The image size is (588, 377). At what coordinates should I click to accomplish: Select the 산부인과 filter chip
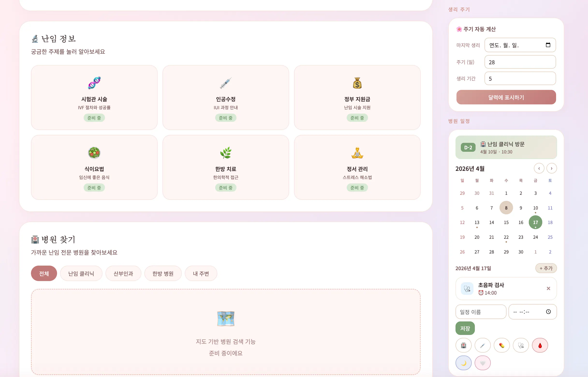pos(123,273)
